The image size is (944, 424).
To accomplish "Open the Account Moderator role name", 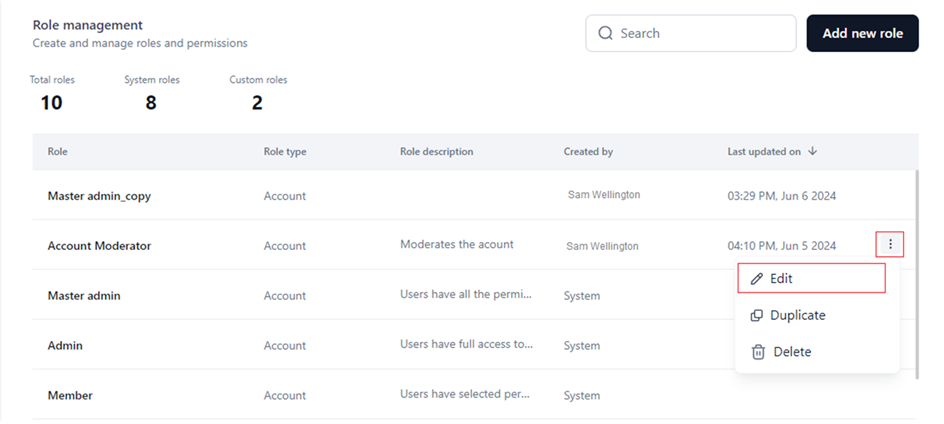I will (x=99, y=245).
